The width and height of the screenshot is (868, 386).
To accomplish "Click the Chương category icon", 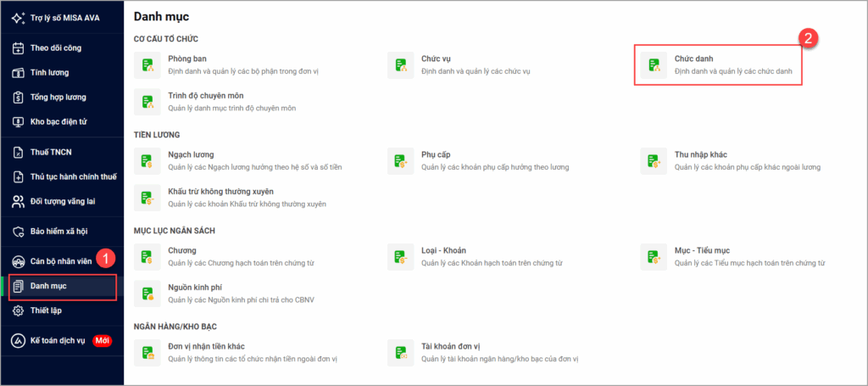I will [148, 256].
